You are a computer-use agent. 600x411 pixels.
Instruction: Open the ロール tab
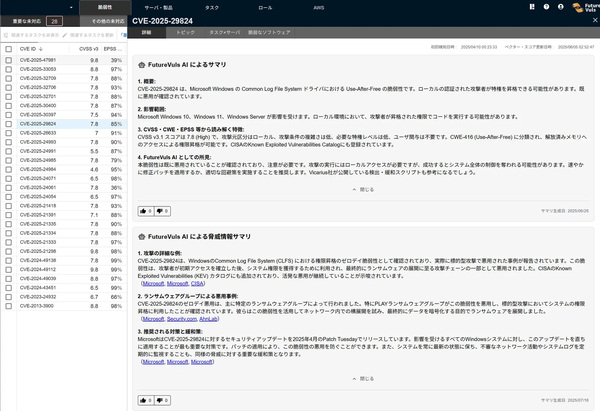[265, 7]
